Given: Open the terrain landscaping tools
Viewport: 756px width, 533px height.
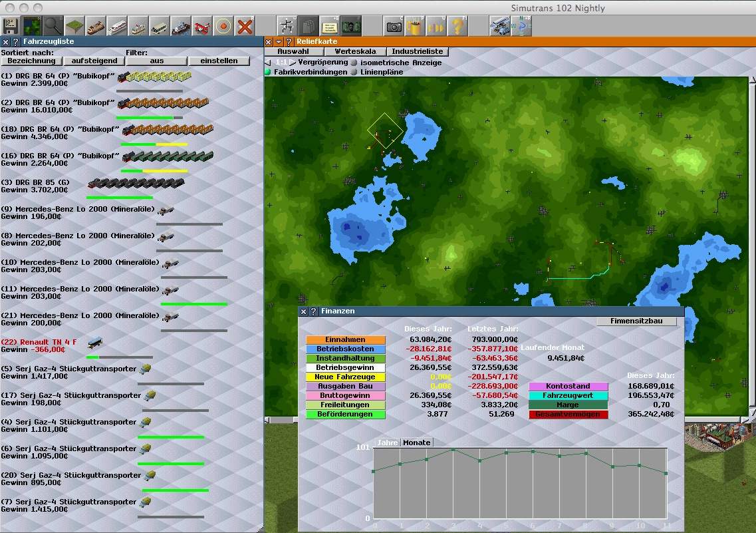Looking at the screenshot, I should (74, 27).
